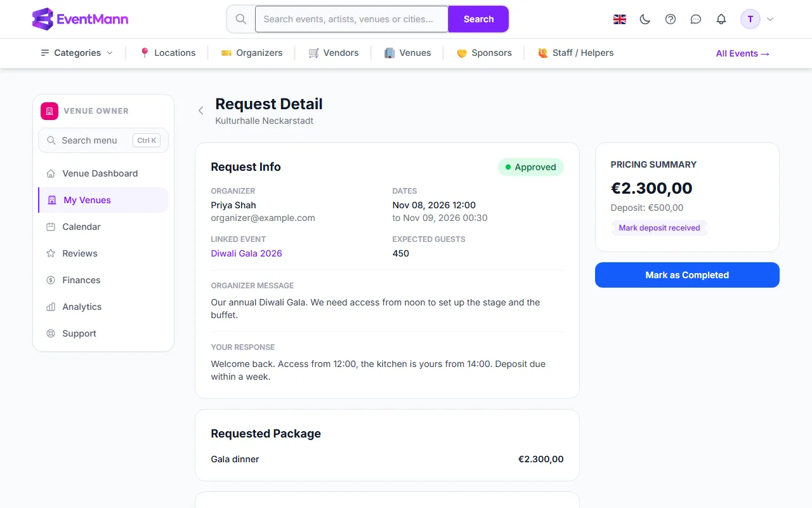Select My Venues in sidebar
Screen dimensions: 812x508
pyautogui.click(x=103, y=200)
